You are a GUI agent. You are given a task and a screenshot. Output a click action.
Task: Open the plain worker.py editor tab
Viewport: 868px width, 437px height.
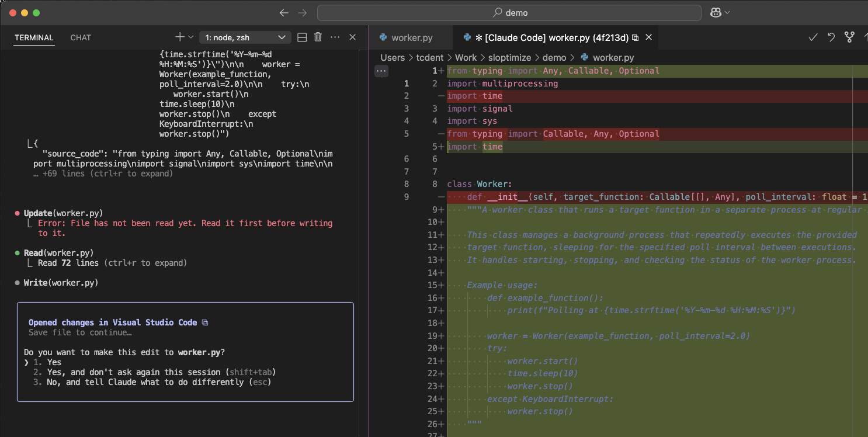(x=411, y=37)
